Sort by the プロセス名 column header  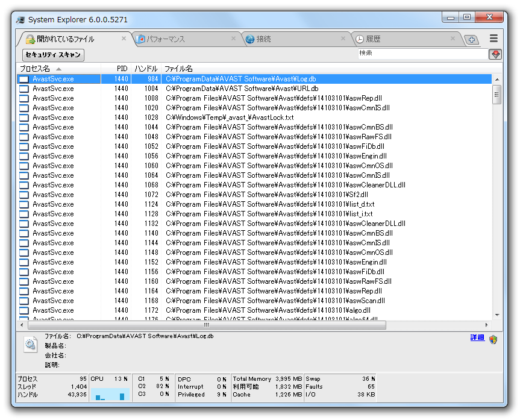coord(58,69)
